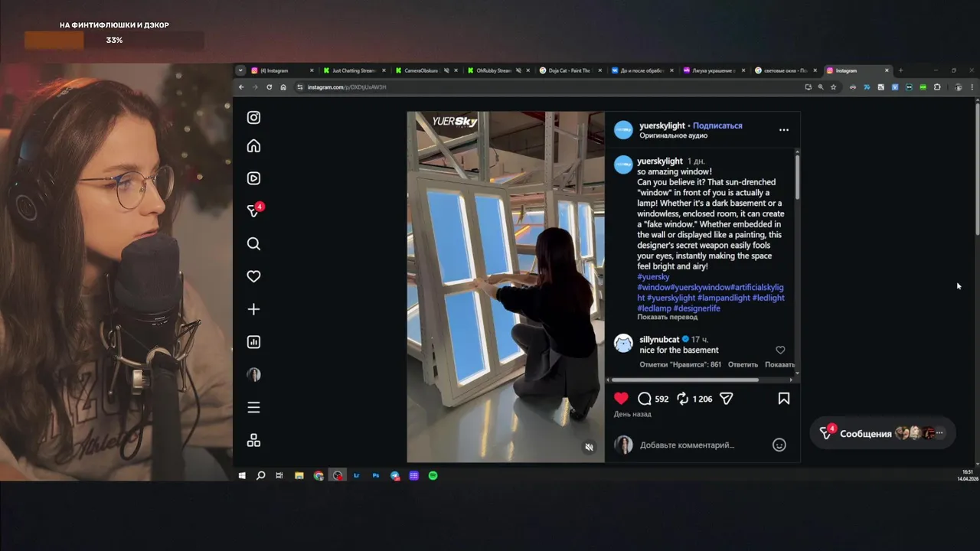Open the tab search dropdown arrow
The height and width of the screenshot is (551, 980).
tap(240, 70)
